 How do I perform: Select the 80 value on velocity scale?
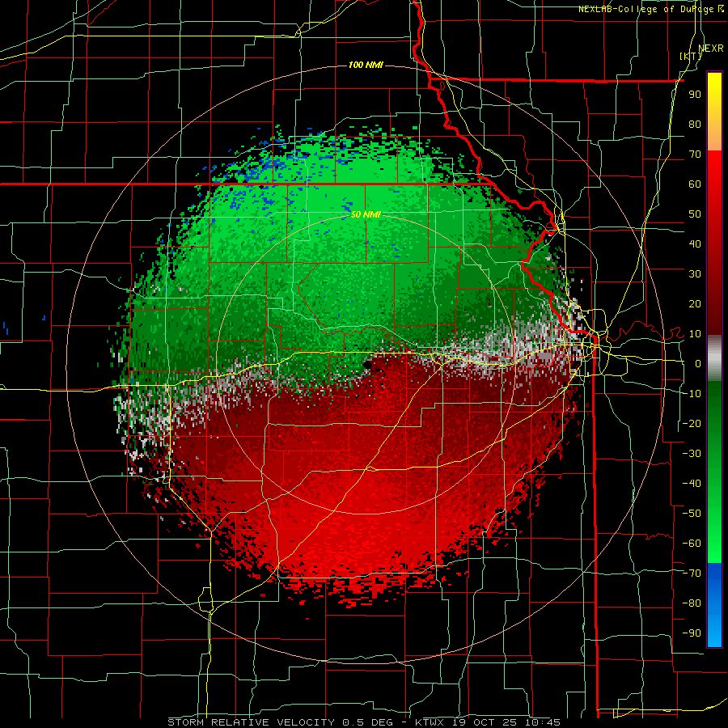tap(695, 124)
